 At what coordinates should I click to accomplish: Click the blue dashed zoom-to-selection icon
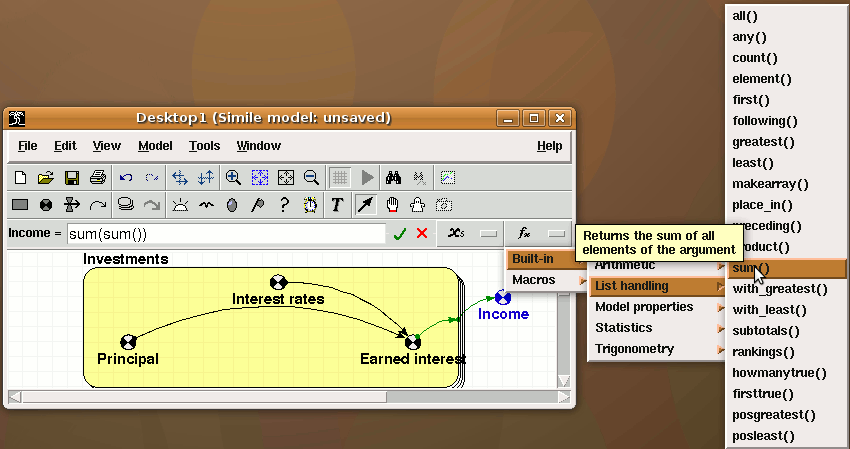click(x=260, y=177)
